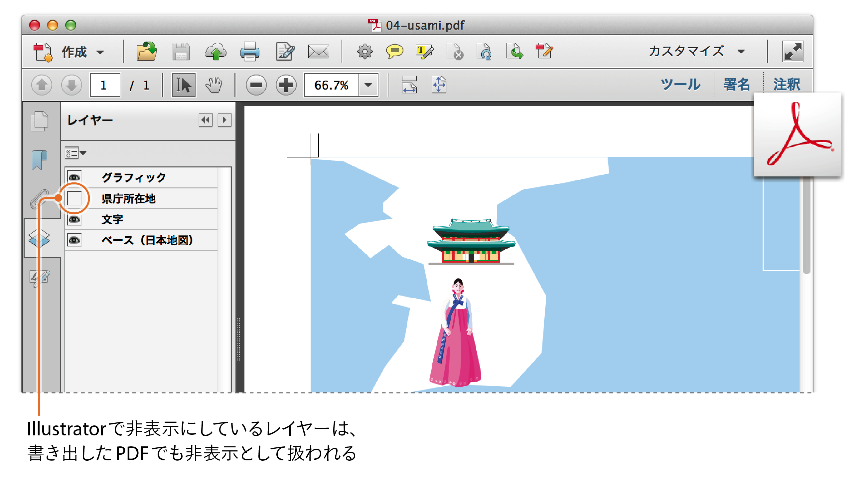Screen dimensions: 868x480
Task: Click the yellow minimize window button
Action: [x=53, y=25]
